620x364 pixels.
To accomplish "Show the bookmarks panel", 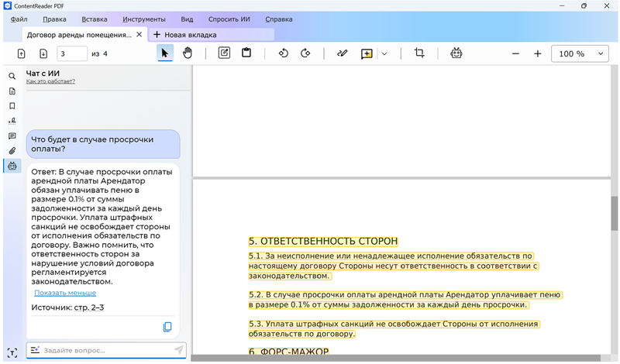I will 12,106.
